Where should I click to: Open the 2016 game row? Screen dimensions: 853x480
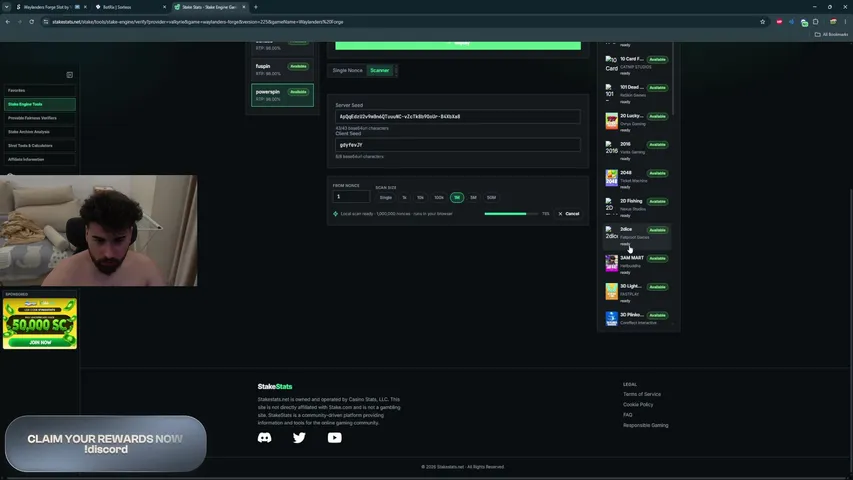638,151
